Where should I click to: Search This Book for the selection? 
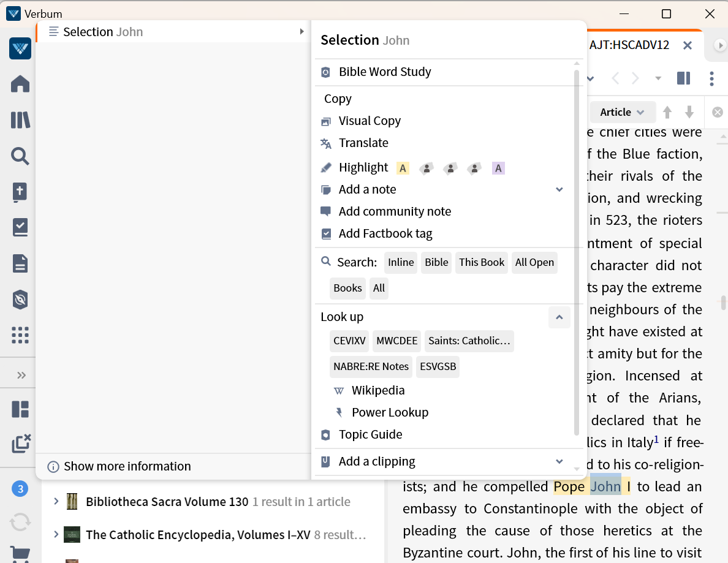pyautogui.click(x=482, y=263)
